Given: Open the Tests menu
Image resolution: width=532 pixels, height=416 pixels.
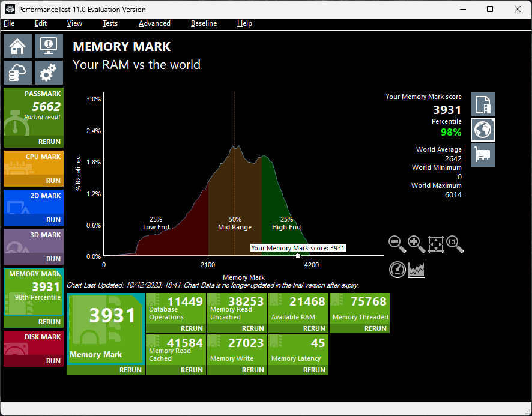Looking at the screenshot, I should pos(110,23).
